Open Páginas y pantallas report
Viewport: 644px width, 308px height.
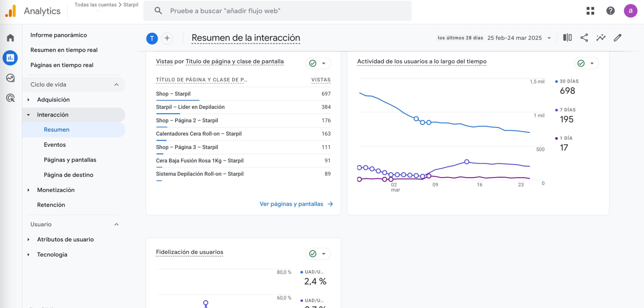(70, 160)
